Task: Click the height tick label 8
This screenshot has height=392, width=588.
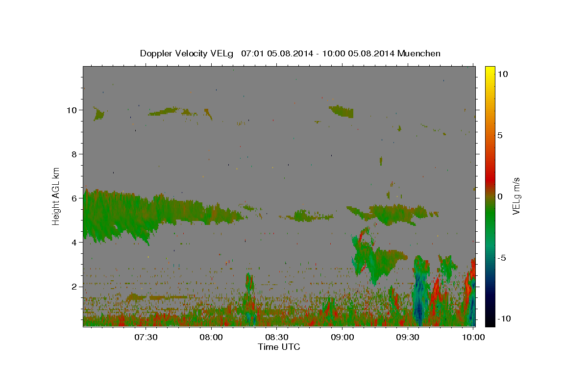Action: pos(74,154)
